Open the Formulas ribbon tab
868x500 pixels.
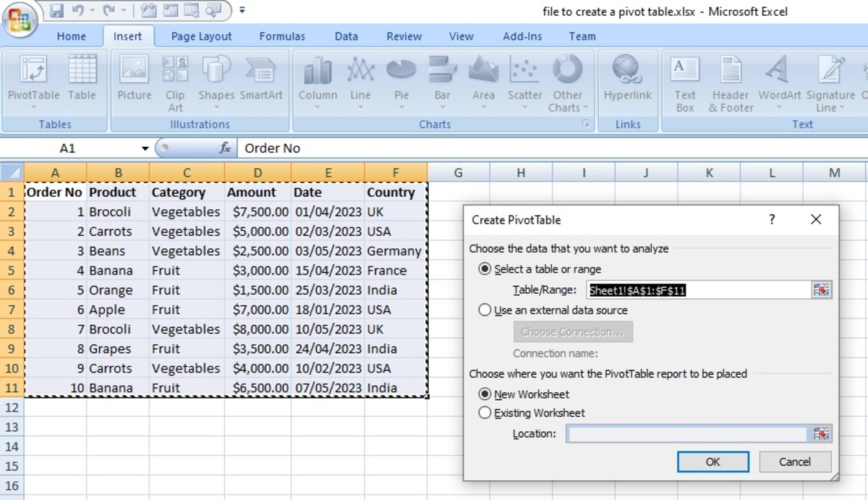(x=282, y=36)
